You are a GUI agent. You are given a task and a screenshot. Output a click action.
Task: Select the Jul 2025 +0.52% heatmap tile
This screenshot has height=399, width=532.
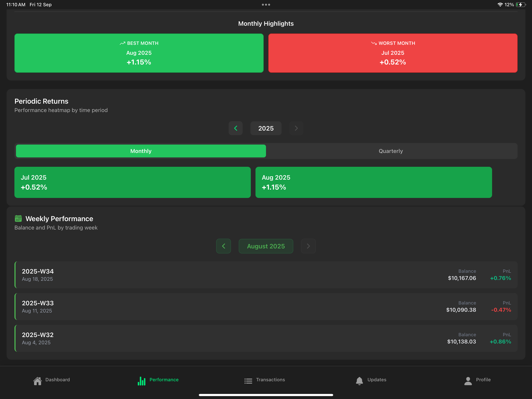coord(133,182)
